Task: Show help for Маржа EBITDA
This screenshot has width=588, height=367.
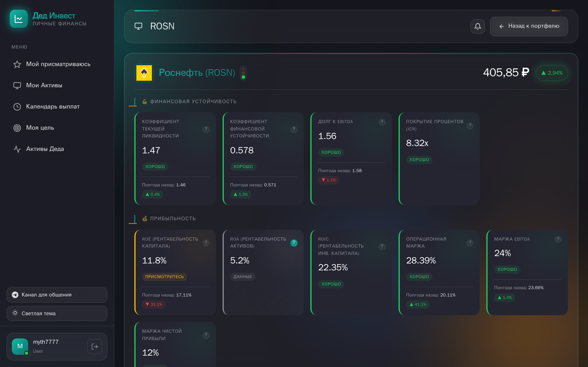Action: (x=558, y=239)
